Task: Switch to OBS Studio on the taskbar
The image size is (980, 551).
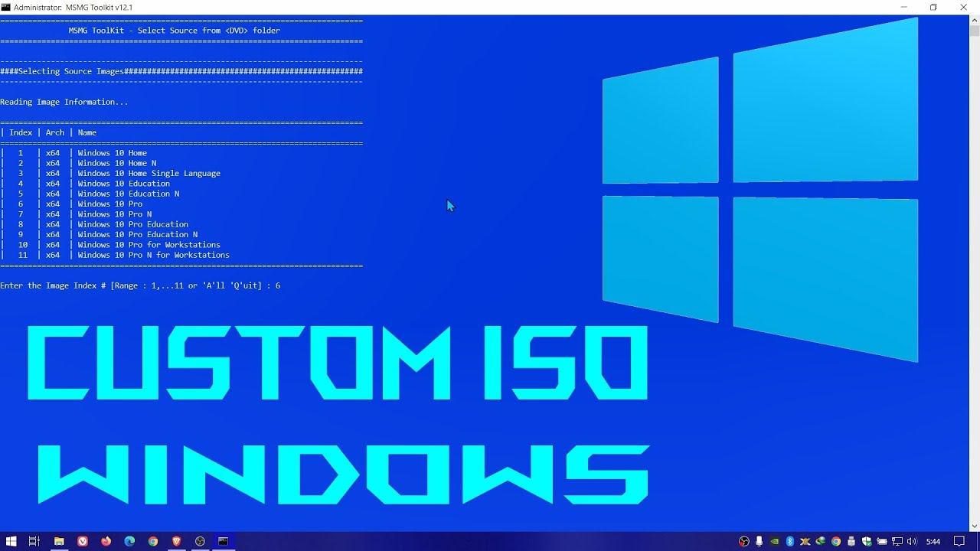Action: (200, 541)
